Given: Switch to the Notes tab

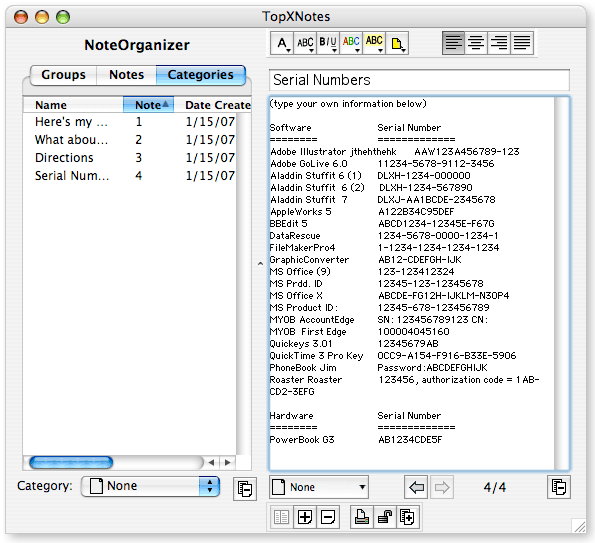Looking at the screenshot, I should tap(126, 75).
